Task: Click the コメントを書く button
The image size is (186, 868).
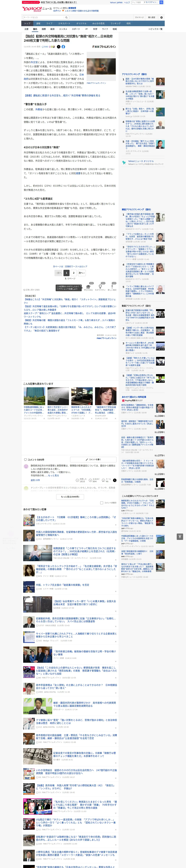Action: 93,459
